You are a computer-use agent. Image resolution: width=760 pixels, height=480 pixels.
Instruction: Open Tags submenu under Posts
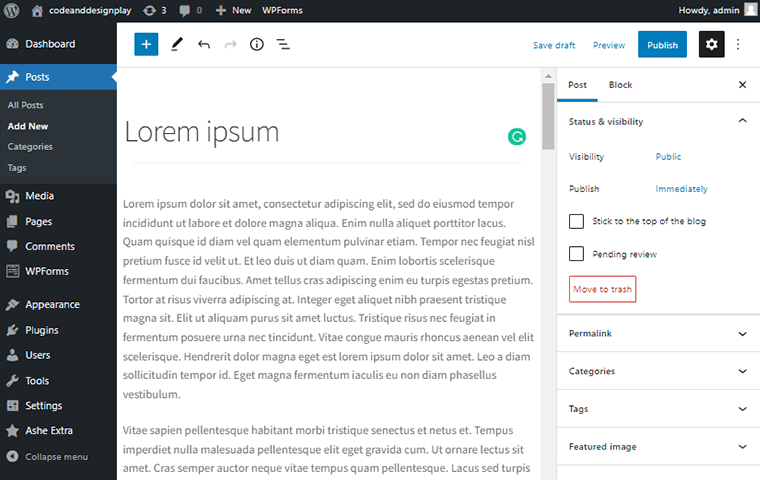(x=17, y=168)
